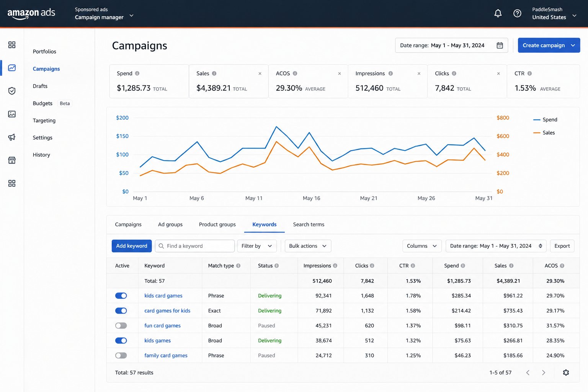Screen dimensions: 588x392
Task: Show info for Status column header
Action: (276, 266)
